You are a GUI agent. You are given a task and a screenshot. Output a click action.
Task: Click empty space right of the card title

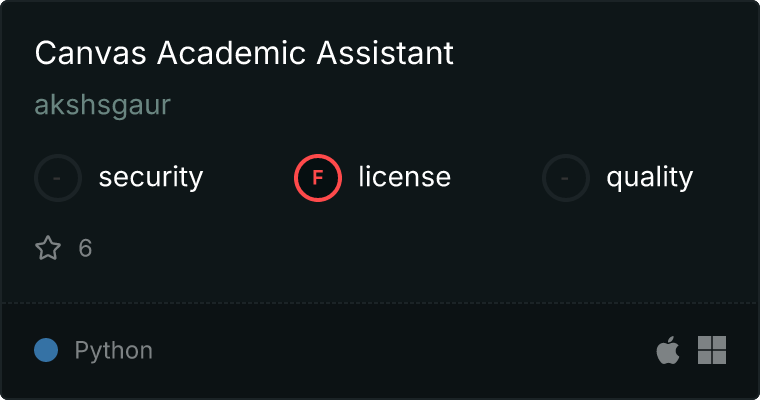pos(600,54)
